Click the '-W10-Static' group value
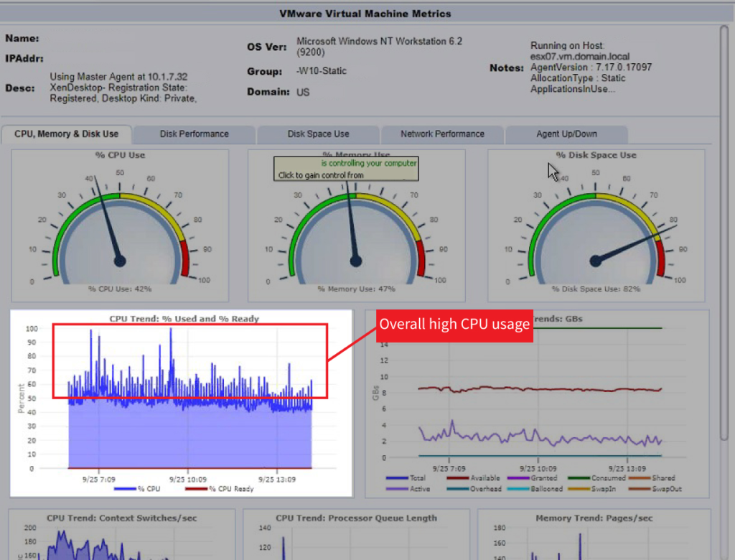This screenshot has height=560, width=735. coord(321,71)
